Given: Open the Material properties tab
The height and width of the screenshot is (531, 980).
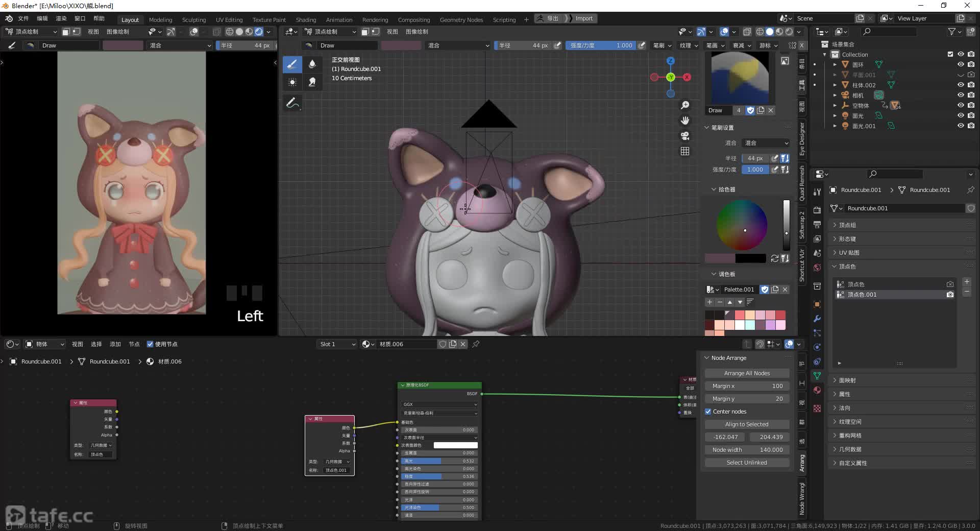Looking at the screenshot, I should (817, 390).
